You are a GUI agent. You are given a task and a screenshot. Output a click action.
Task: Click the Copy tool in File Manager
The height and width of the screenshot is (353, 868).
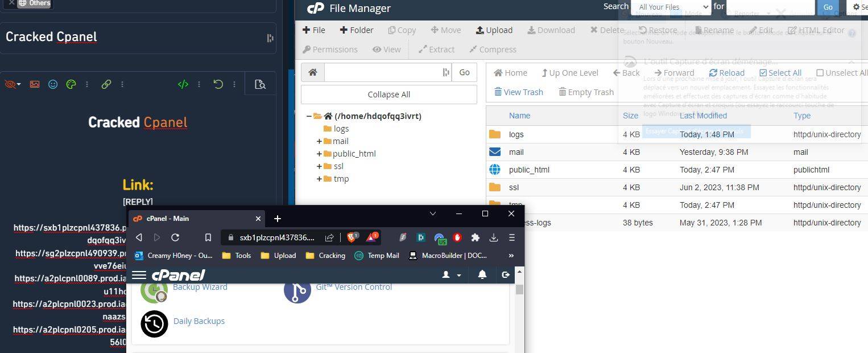pyautogui.click(x=402, y=30)
